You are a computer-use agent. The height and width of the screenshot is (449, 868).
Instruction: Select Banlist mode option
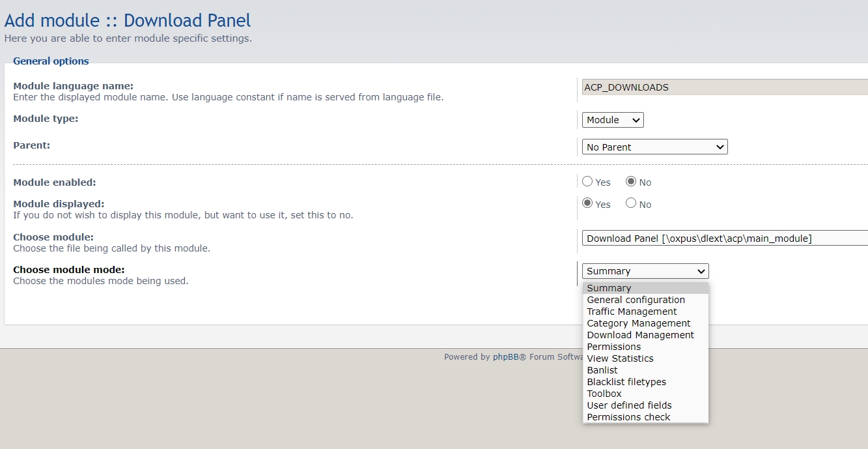(602, 370)
